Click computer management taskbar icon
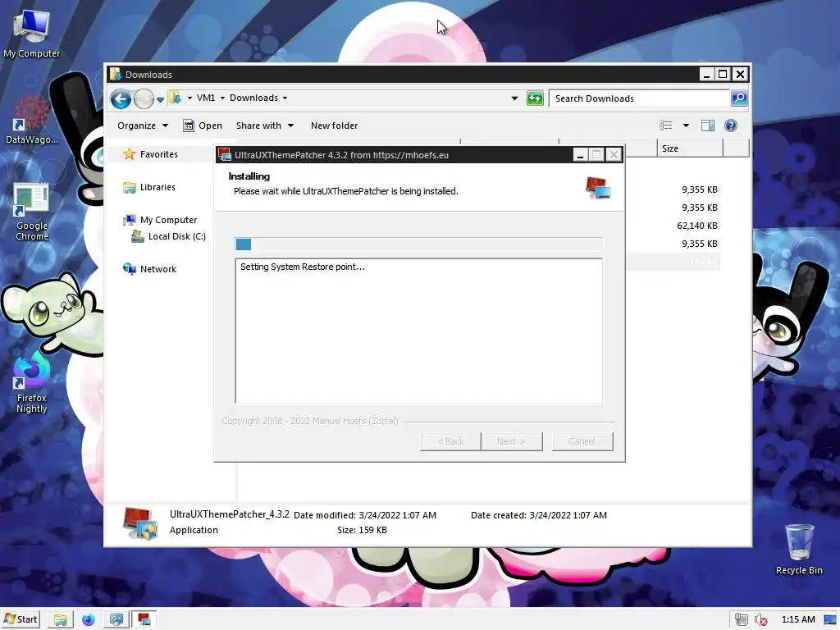The height and width of the screenshot is (630, 840). [116, 620]
